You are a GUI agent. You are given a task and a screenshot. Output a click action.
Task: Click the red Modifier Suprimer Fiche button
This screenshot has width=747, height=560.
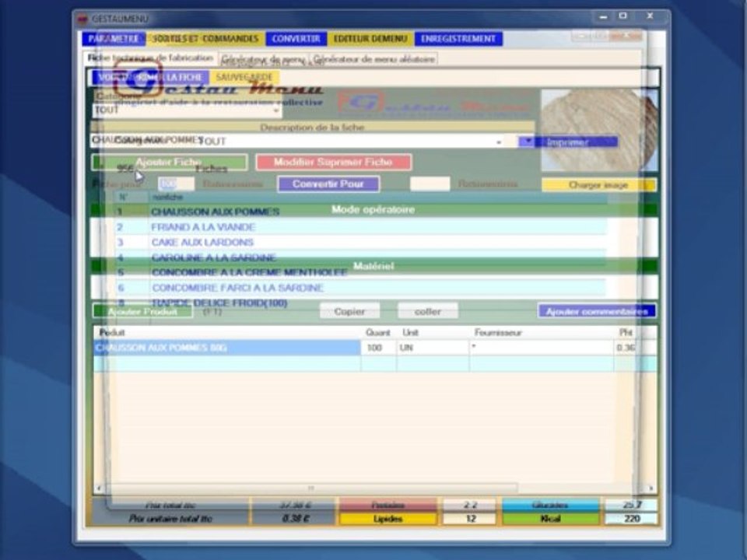tap(334, 162)
